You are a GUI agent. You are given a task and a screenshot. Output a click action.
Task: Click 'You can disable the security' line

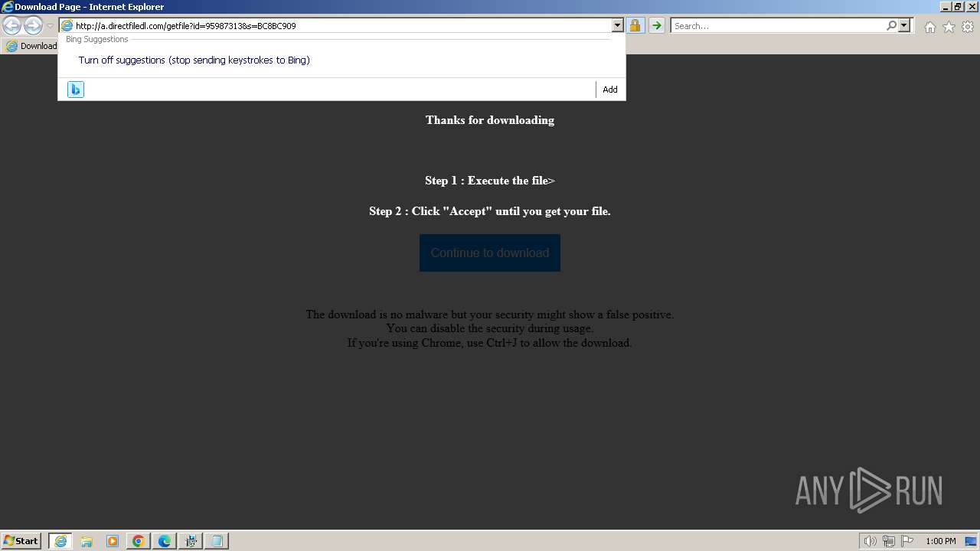pyautogui.click(x=490, y=328)
